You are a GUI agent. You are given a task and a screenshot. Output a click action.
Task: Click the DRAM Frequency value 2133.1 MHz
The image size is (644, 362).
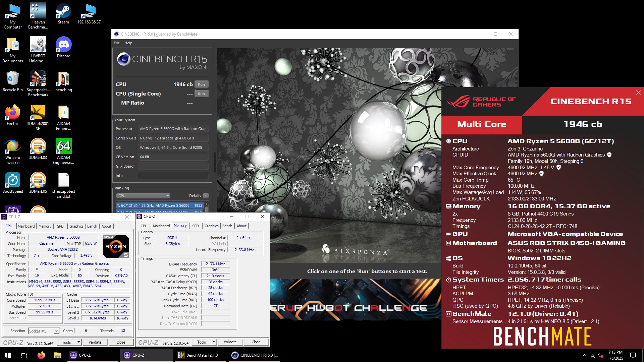click(215, 264)
